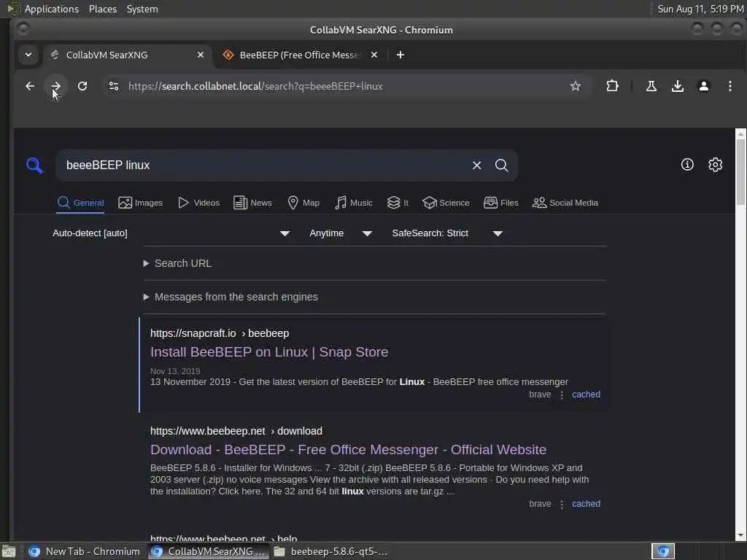Go back using the browser back arrow
Screen dimensions: 747x560
pos(29,86)
